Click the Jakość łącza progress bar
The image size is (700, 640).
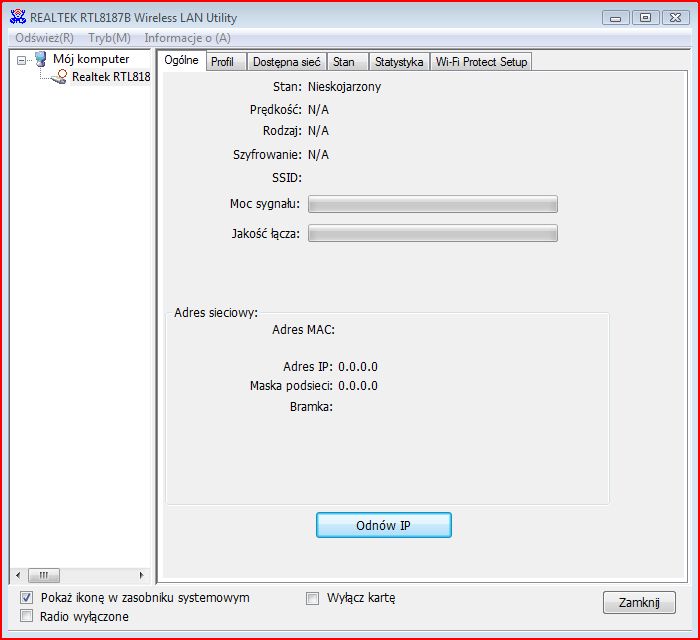pos(433,233)
